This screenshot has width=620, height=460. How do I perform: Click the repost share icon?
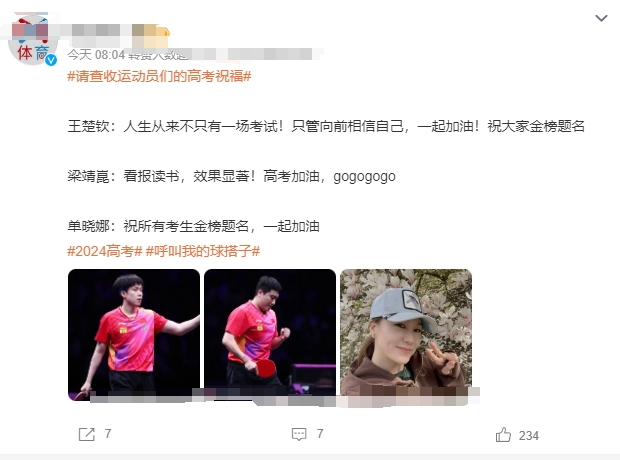tap(87, 434)
